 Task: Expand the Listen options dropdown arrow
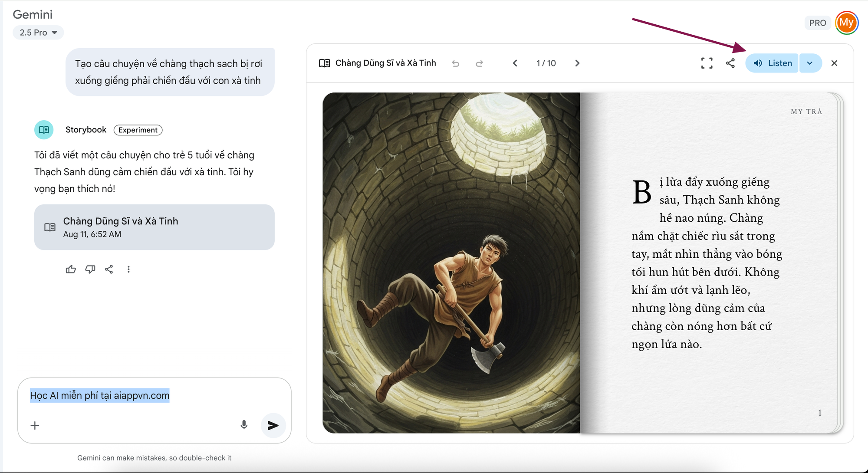(810, 63)
